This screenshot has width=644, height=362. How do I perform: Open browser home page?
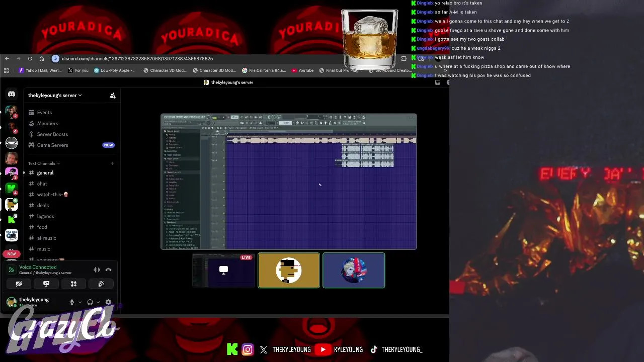42,59
